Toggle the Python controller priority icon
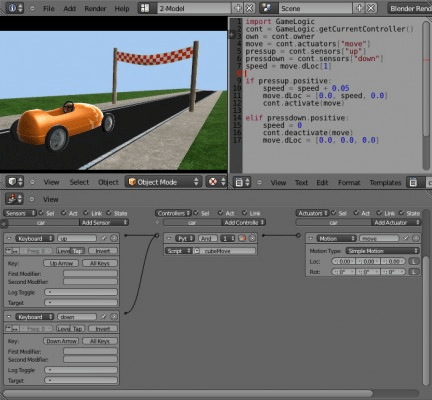 (x=242, y=238)
